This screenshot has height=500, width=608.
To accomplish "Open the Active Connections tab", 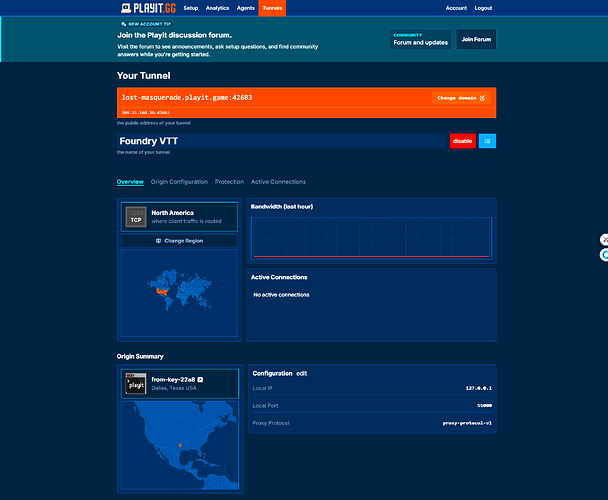I will [x=278, y=182].
